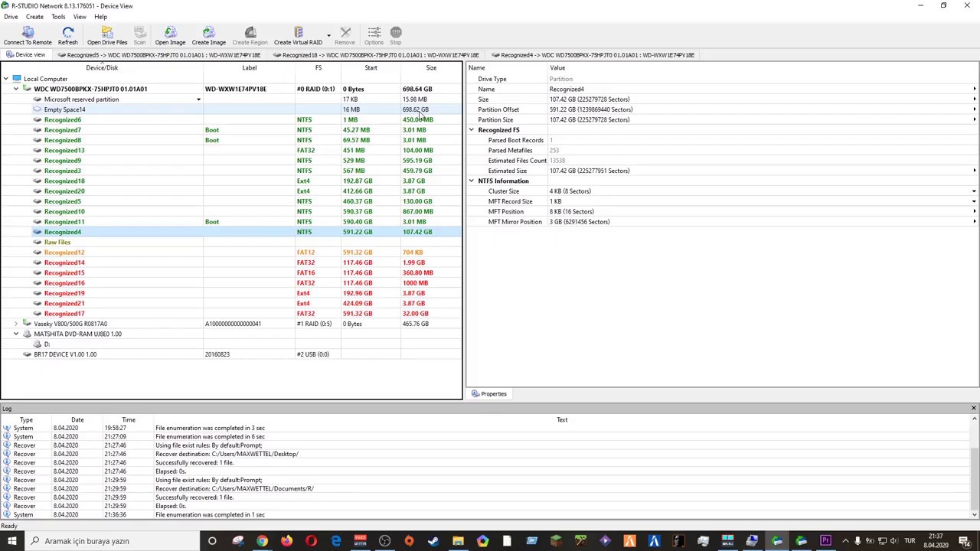This screenshot has width=980, height=551.
Task: Sort by Start column header
Action: [x=371, y=68]
